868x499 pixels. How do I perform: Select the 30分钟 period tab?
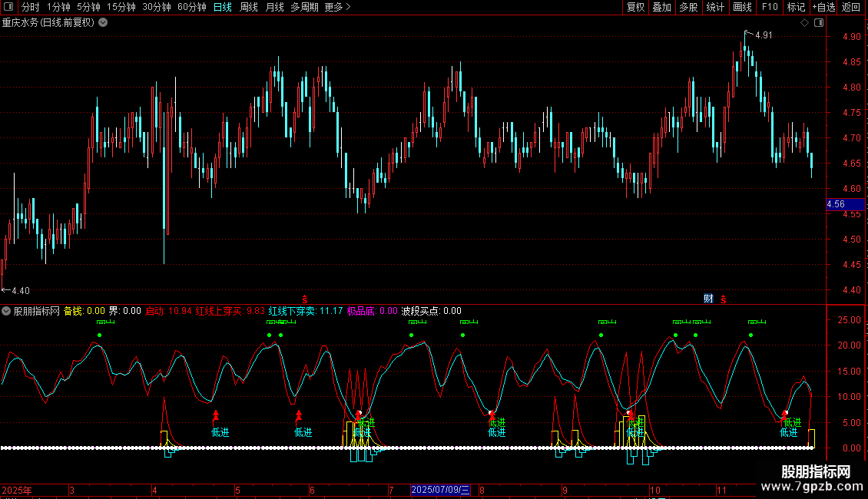pyautogui.click(x=156, y=7)
